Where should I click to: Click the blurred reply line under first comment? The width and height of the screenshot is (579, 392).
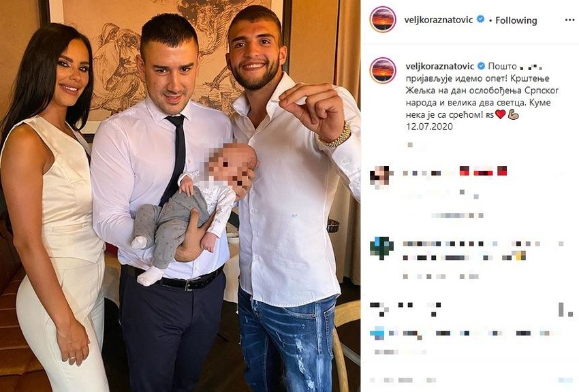point(457,215)
